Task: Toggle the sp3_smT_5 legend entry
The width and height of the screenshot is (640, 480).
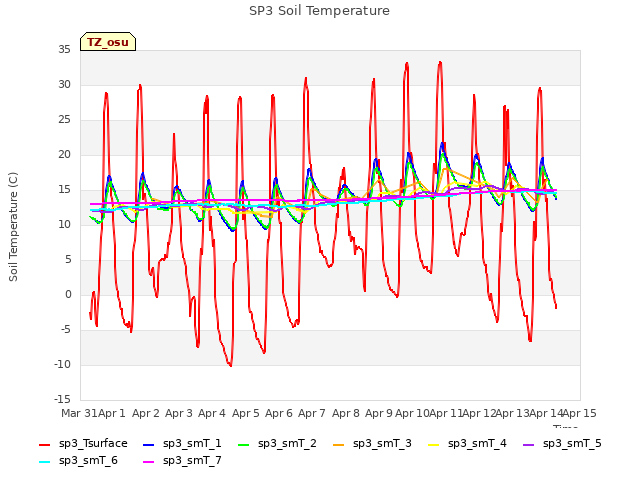Action: click(562, 444)
